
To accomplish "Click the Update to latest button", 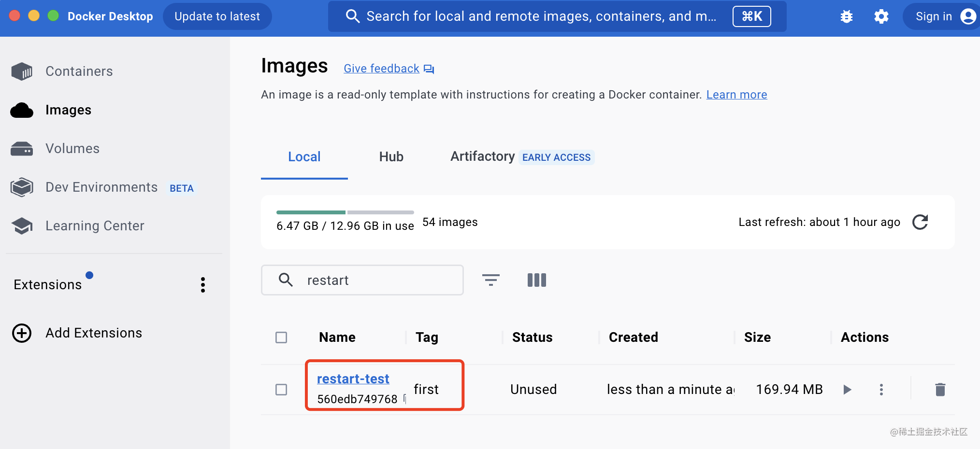I will [217, 17].
